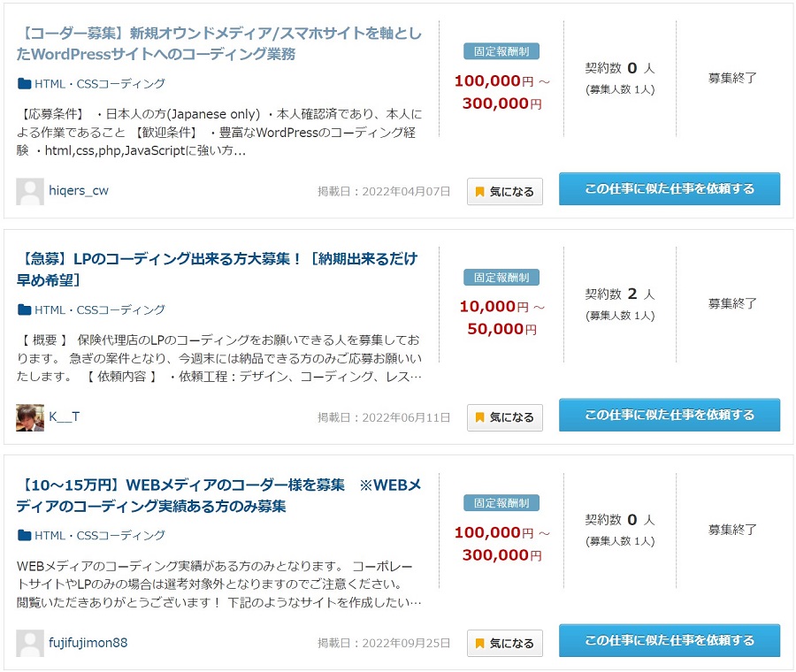The height and width of the screenshot is (672, 796).
Task: Open the 【コーダー募集】 WordPress coding job title
Action: pyautogui.click(x=218, y=43)
